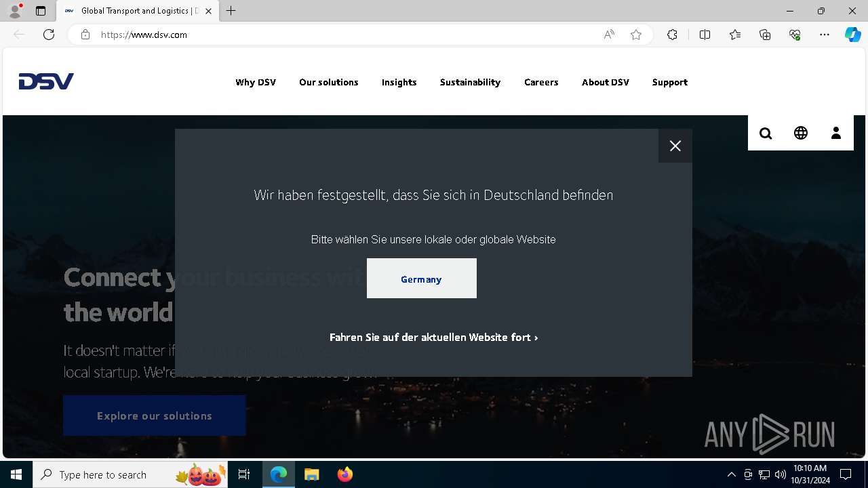This screenshot has height=488, width=868.
Task: Open the user account login icon
Action: (836, 133)
